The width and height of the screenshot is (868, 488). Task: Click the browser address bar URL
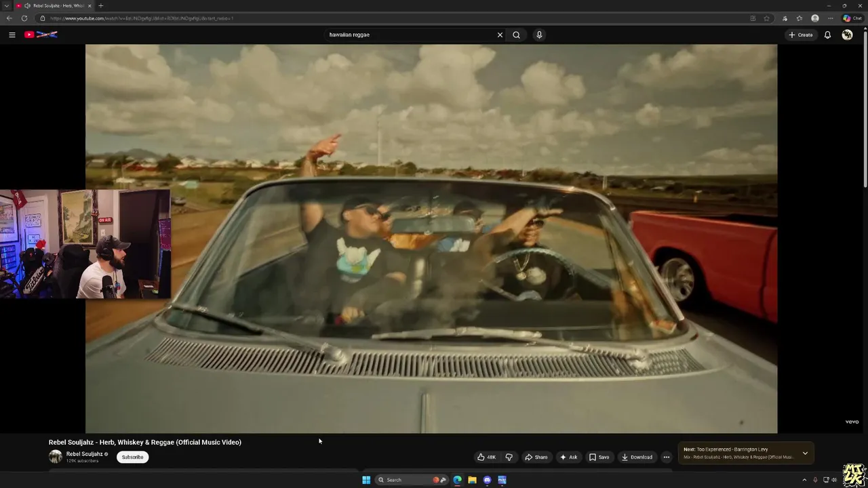pos(142,18)
